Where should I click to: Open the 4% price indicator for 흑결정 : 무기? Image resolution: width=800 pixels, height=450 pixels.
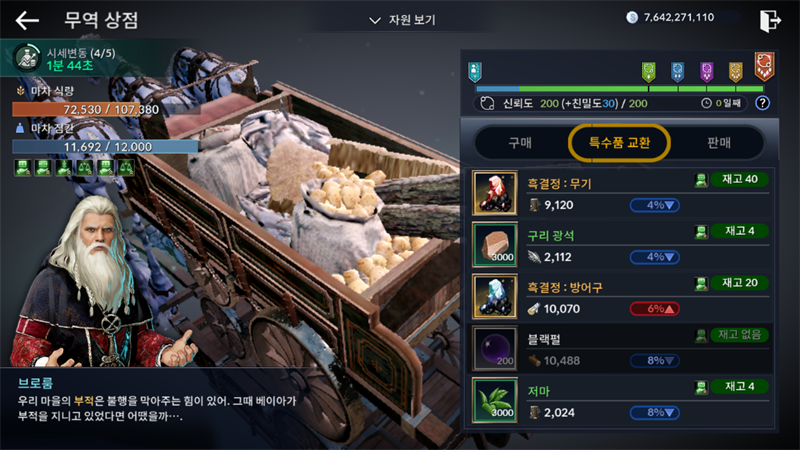pyautogui.click(x=655, y=205)
